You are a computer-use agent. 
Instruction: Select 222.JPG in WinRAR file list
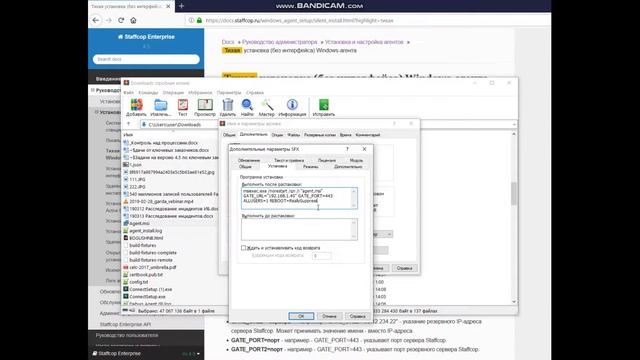[137, 187]
